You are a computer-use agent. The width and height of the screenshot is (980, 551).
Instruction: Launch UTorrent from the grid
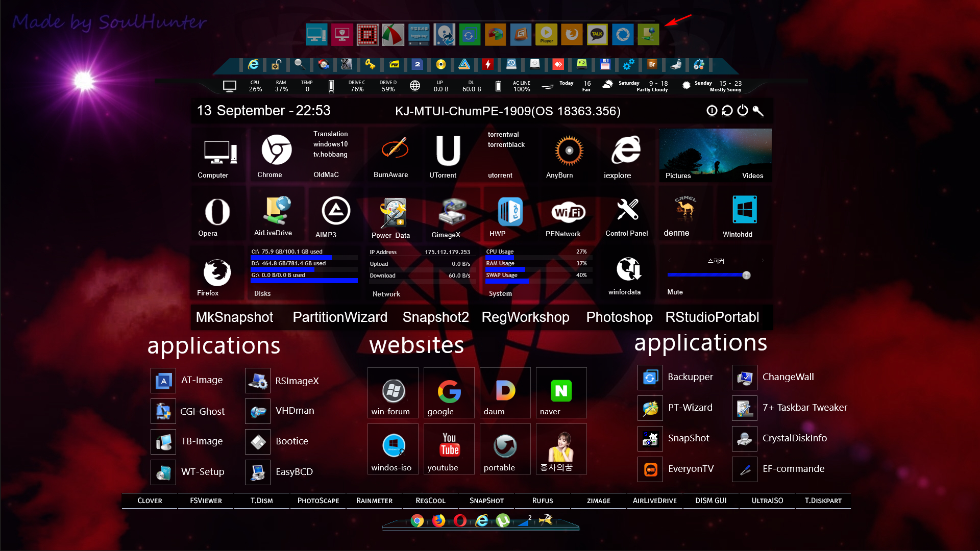[448, 151]
